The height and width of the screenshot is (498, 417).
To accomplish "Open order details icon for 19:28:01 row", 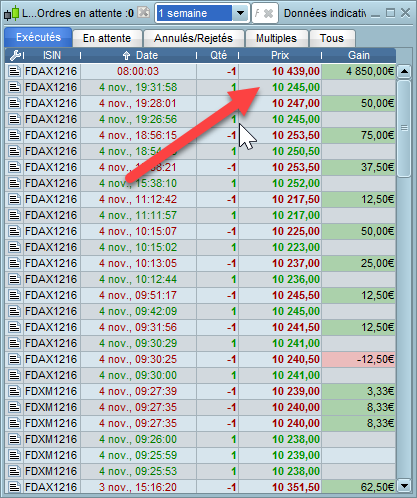I will coord(14,103).
